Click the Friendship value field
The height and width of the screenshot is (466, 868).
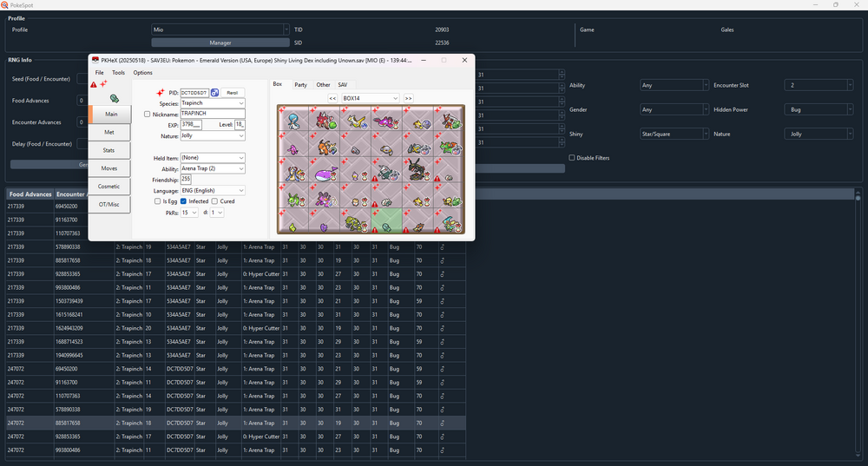point(187,179)
